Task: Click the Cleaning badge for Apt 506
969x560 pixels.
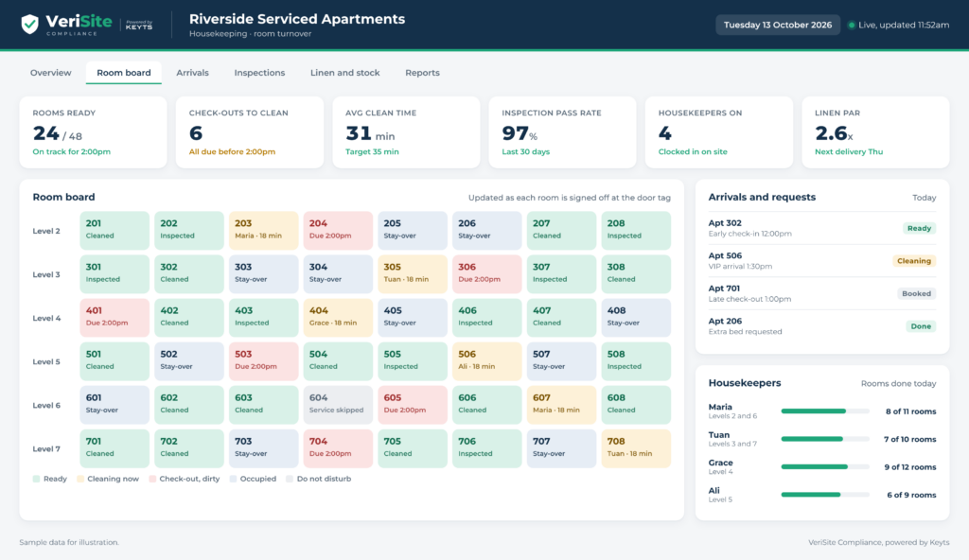Action: 914,261
